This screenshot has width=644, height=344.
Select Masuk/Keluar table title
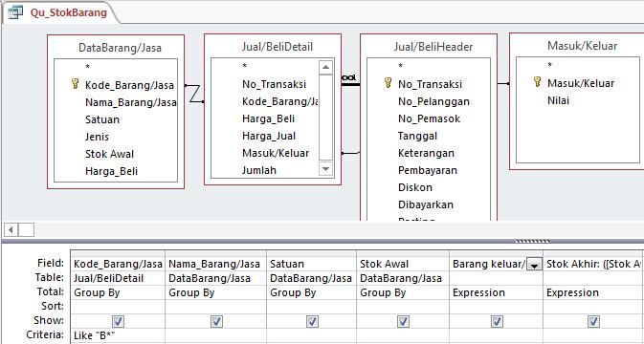[582, 46]
